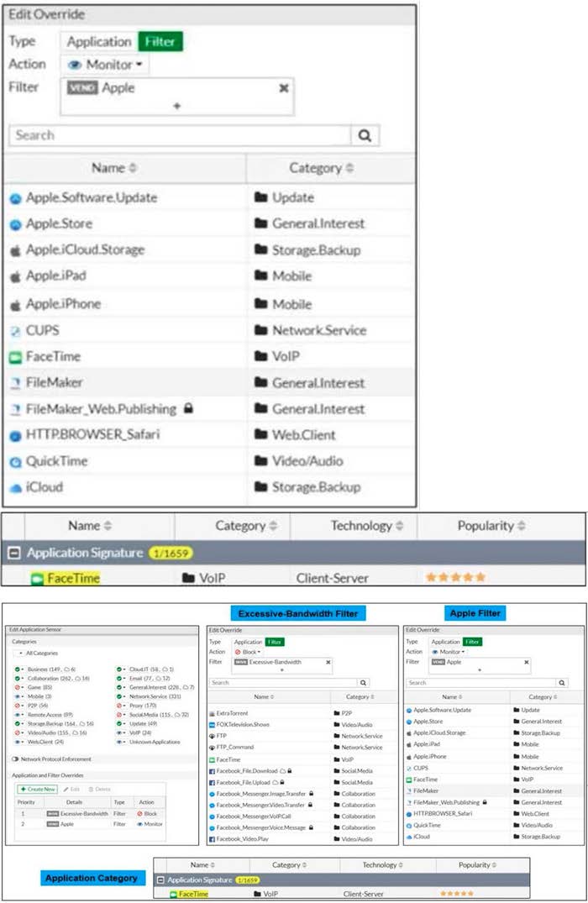
Task: Click Edit button in Application and Filter Overrides
Action: click(x=71, y=789)
